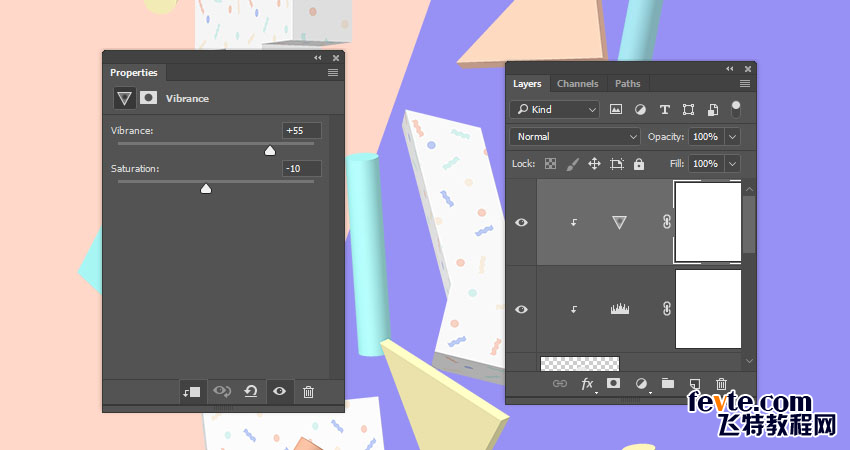Open Layers panel flyout menu
Viewport: 850px width, 450px height.
point(745,83)
